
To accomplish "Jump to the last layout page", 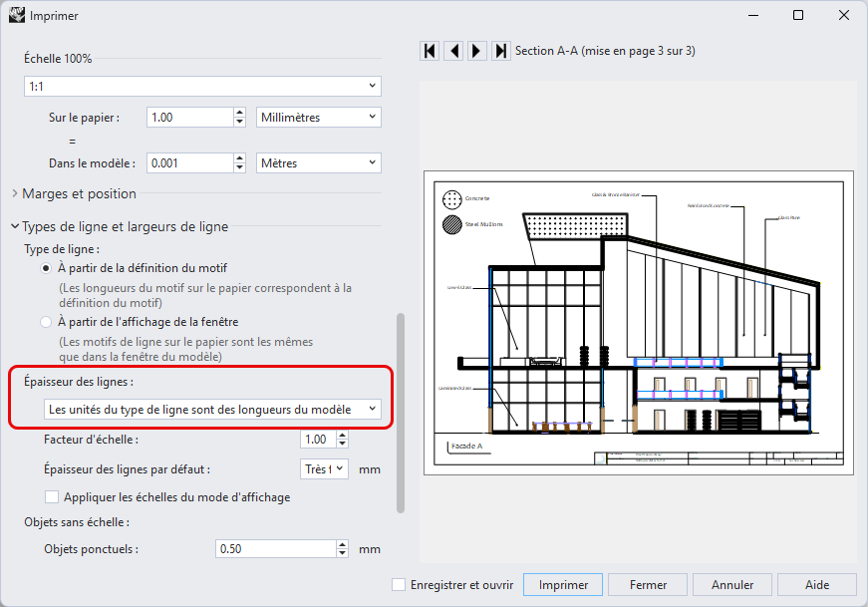I will click(x=501, y=50).
